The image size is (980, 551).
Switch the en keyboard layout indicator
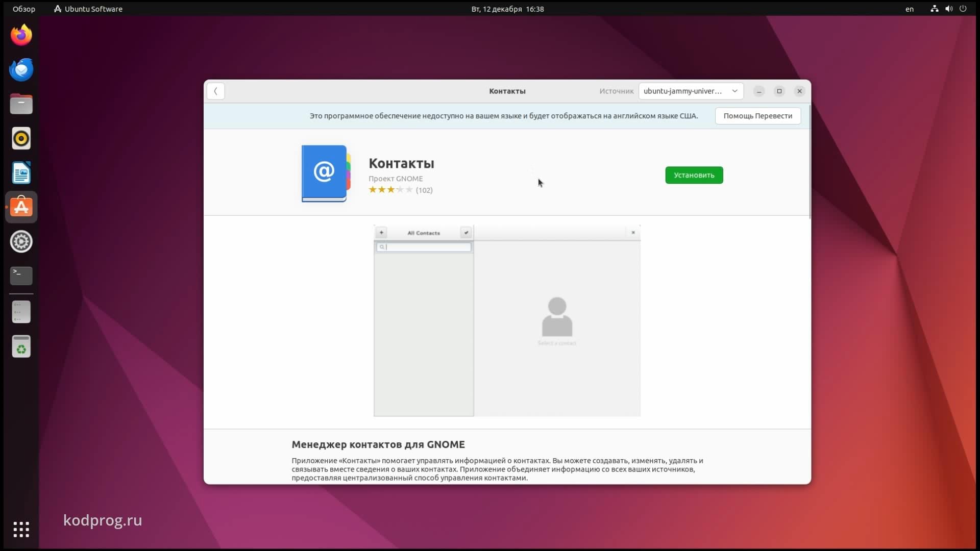910,9
